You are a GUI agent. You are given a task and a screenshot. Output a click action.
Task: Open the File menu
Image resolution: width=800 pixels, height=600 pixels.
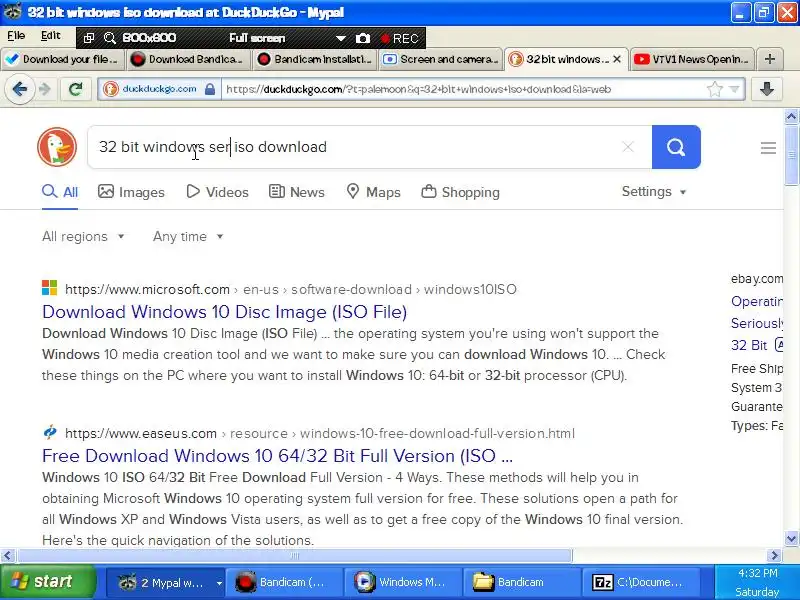(x=16, y=36)
